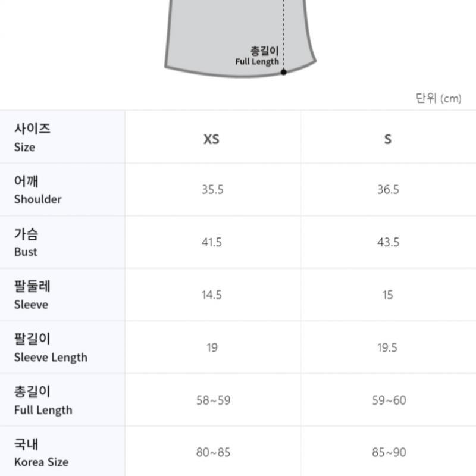Select the Bust row label
This screenshot has height=476, width=476.
coord(26,243)
